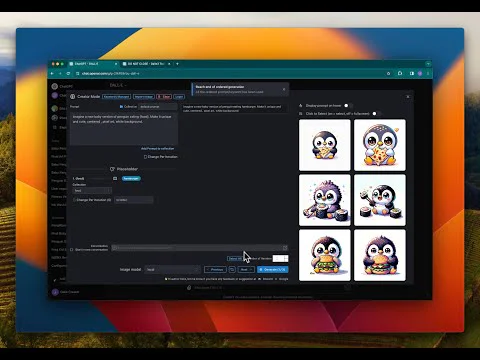Check 'Change Per Iteration' in the (food) placeholder

74,200
